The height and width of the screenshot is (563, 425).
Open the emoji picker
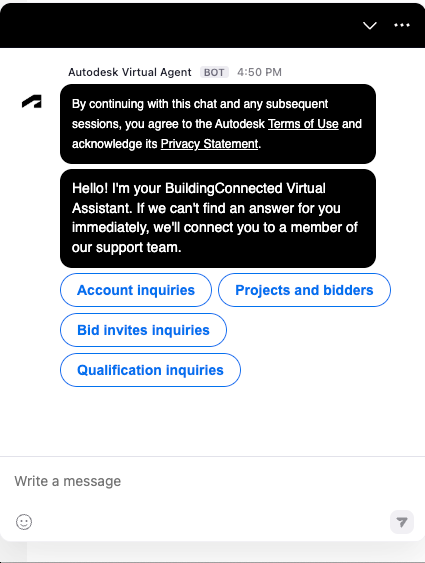24,522
